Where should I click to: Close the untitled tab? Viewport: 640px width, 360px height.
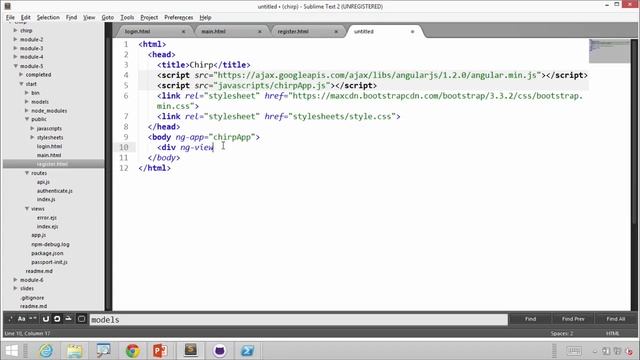pos(412,31)
